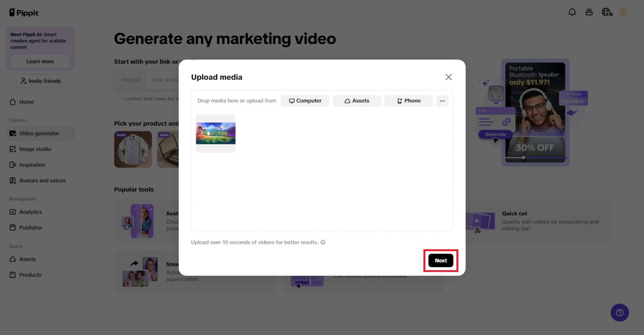
Task: Open the Publisher
Action: (x=30, y=227)
